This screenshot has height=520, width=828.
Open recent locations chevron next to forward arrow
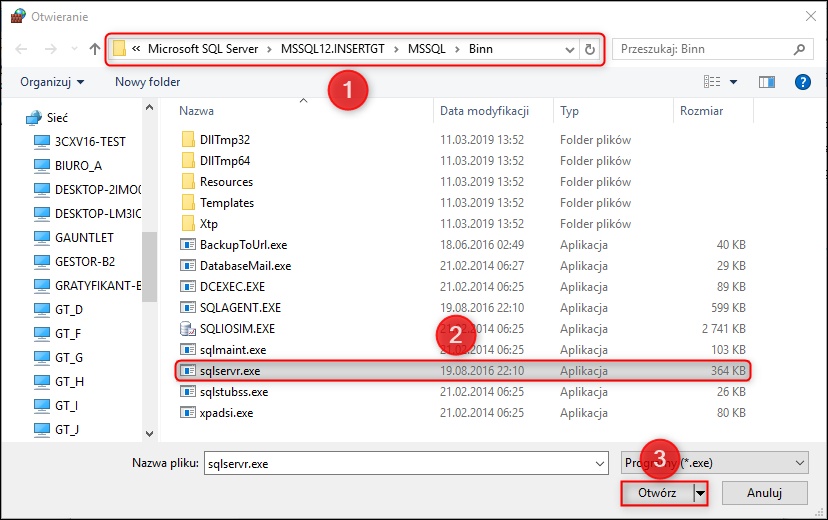(x=74, y=49)
